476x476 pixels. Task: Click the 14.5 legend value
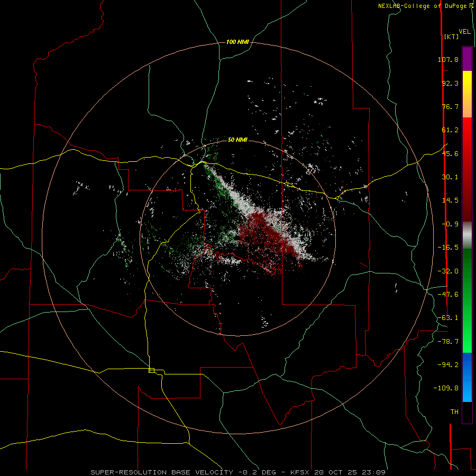click(450, 200)
